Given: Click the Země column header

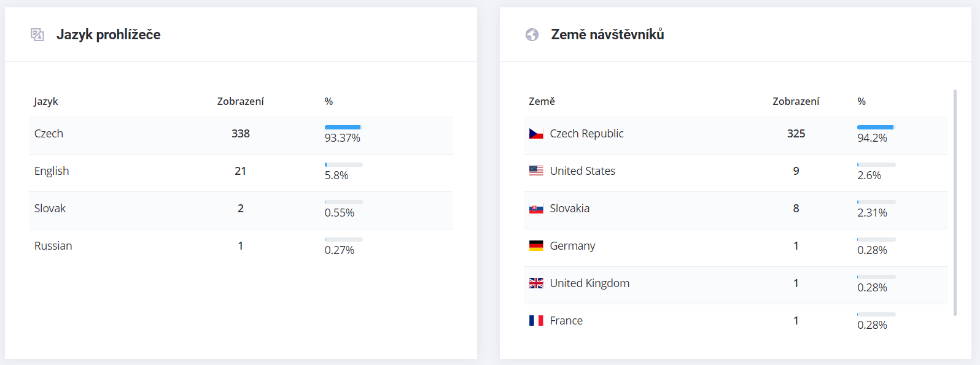Looking at the screenshot, I should (x=542, y=101).
